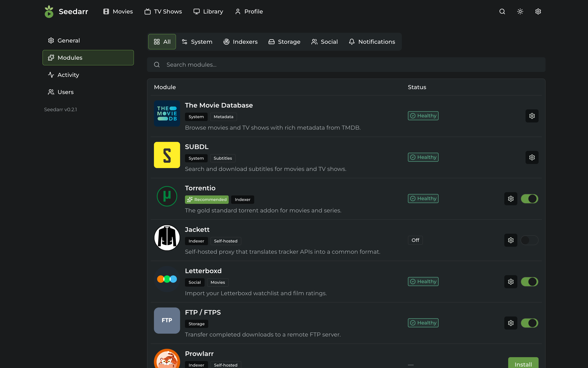Click the Movies tag on Letterboxd
588x368 pixels.
218,282
